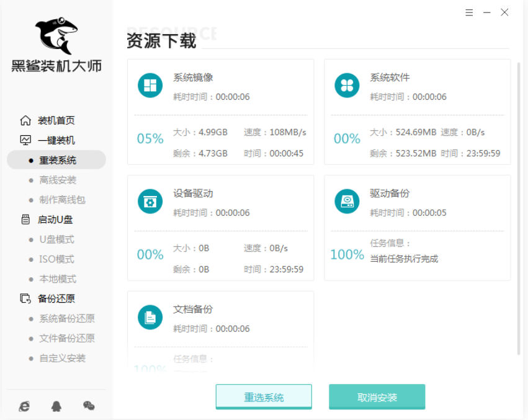Collapse the 一键装机 sidebar section
528x420 pixels.
[56, 140]
